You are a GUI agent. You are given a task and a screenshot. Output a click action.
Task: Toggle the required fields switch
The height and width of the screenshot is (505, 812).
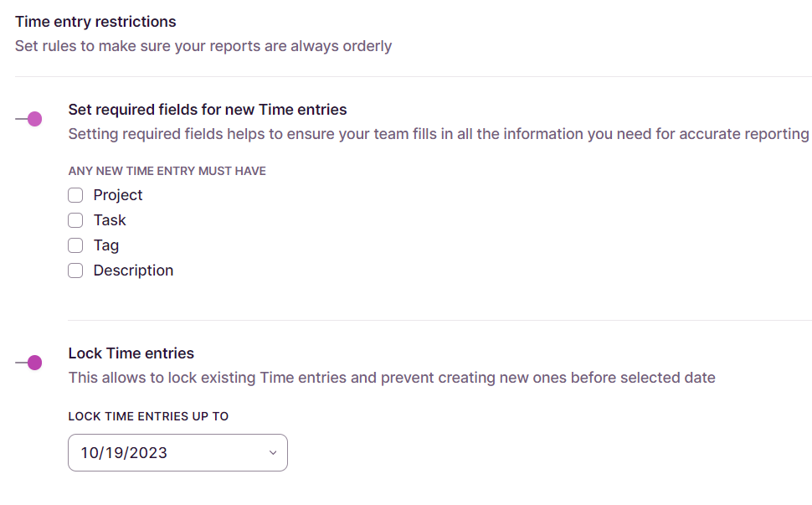[29, 119]
